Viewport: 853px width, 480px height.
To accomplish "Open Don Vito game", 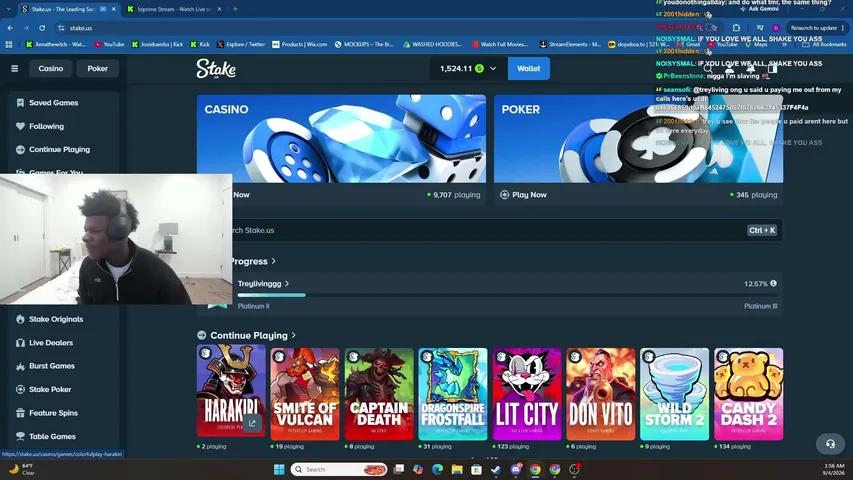I will (601, 394).
